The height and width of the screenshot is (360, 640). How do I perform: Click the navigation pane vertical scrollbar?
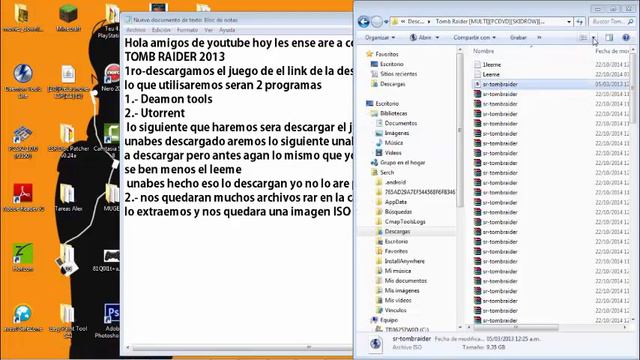coord(460,130)
